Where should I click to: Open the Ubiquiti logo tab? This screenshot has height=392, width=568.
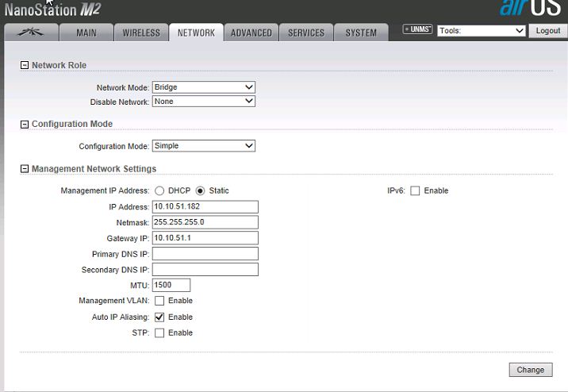32,33
